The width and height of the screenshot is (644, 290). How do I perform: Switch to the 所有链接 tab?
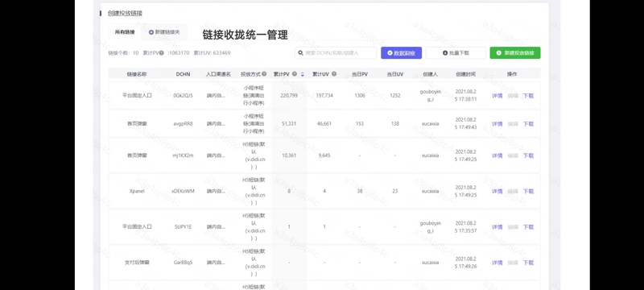(125, 32)
